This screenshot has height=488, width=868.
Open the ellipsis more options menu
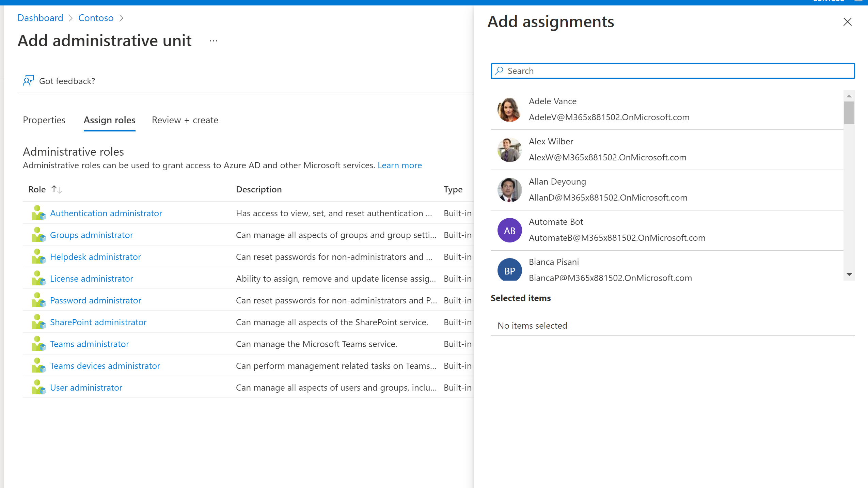214,41
